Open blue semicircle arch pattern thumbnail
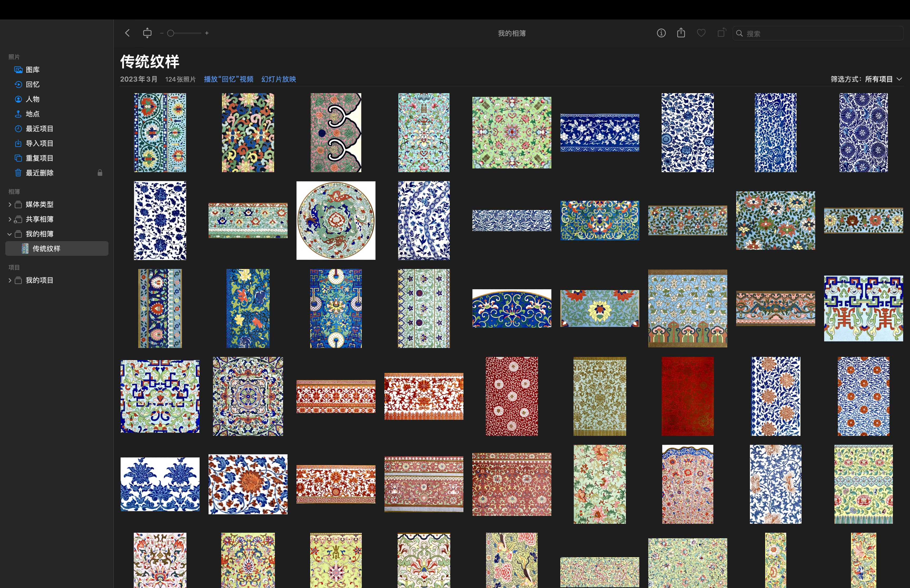 (512, 308)
